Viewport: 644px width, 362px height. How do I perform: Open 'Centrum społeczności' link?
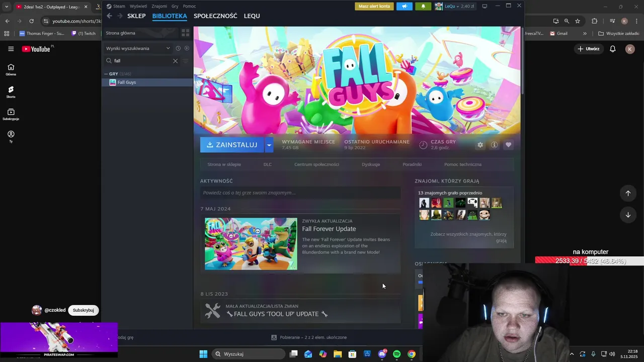point(316,164)
